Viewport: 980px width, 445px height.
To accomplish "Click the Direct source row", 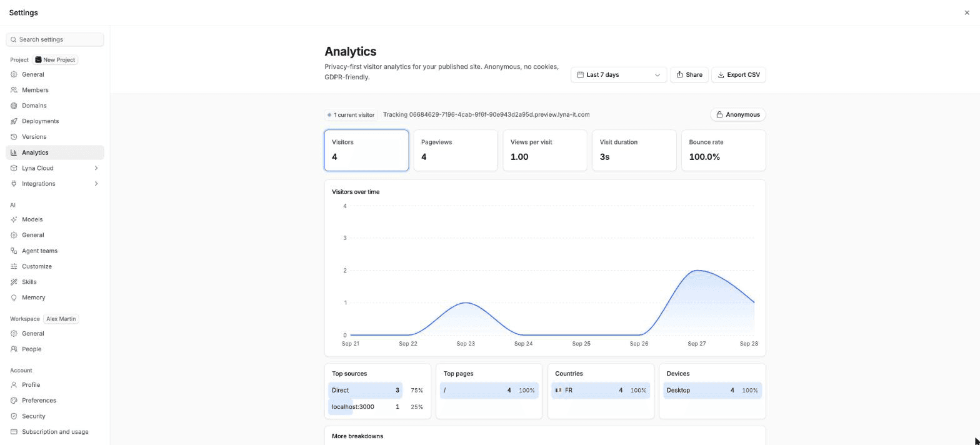I will click(x=377, y=390).
